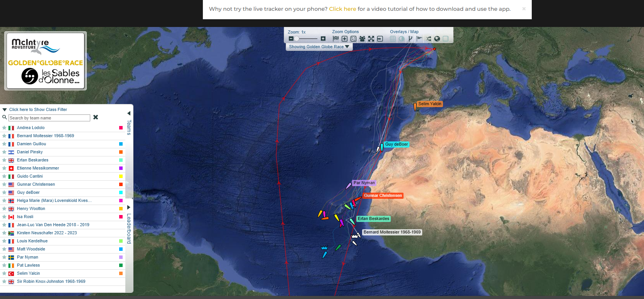Open the Teams side tab
This screenshot has height=299, width=644.
point(129,127)
